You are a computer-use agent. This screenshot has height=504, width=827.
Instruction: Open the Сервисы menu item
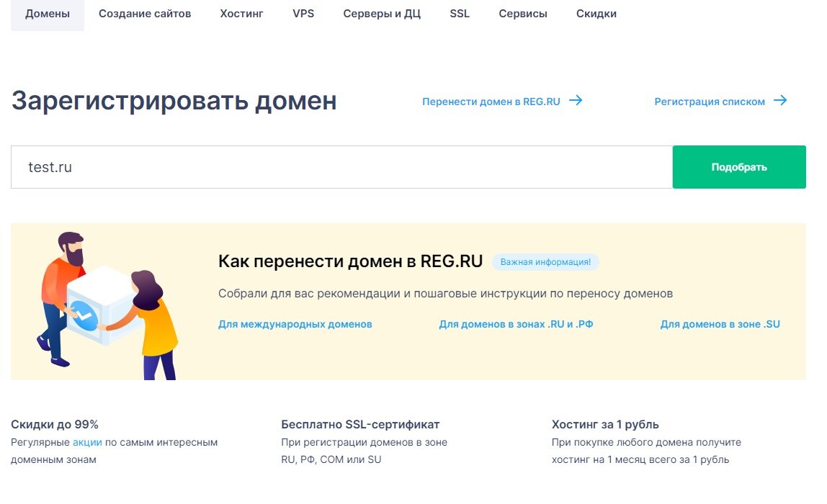pyautogui.click(x=523, y=14)
